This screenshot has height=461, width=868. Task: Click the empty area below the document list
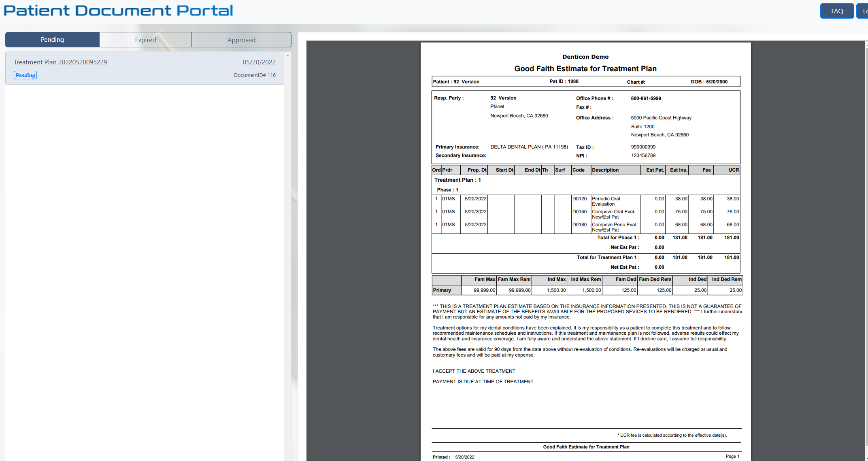(145, 271)
